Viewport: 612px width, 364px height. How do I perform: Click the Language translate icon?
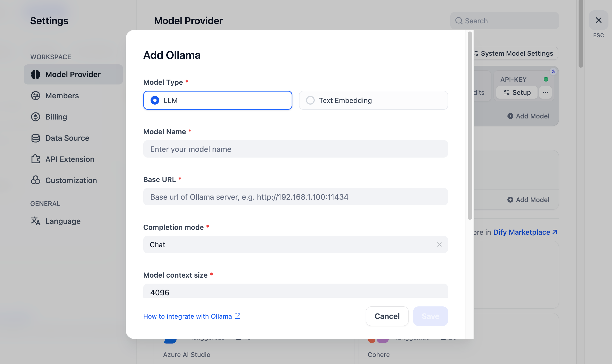click(36, 221)
